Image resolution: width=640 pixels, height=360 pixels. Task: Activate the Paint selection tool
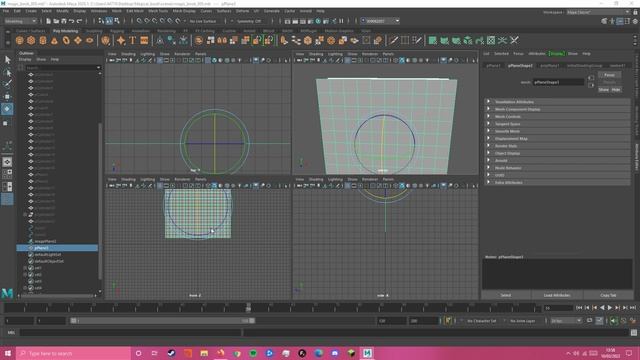[x=7, y=84]
